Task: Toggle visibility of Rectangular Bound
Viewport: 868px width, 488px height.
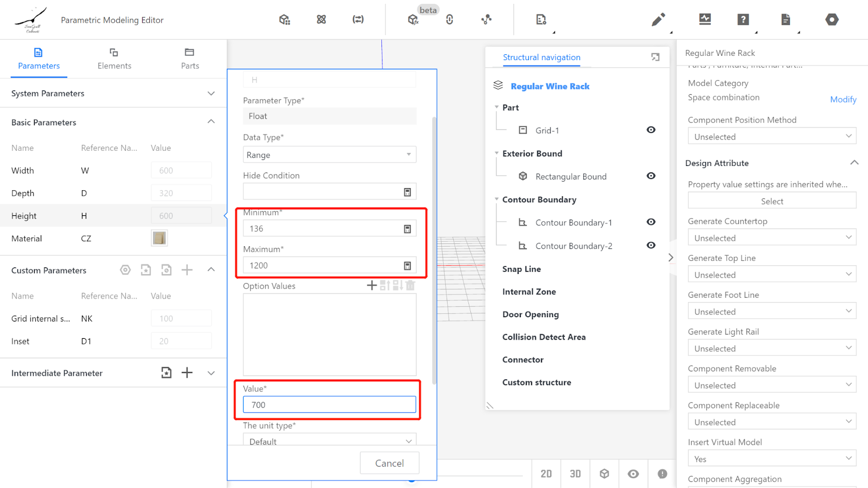Action: 651,176
